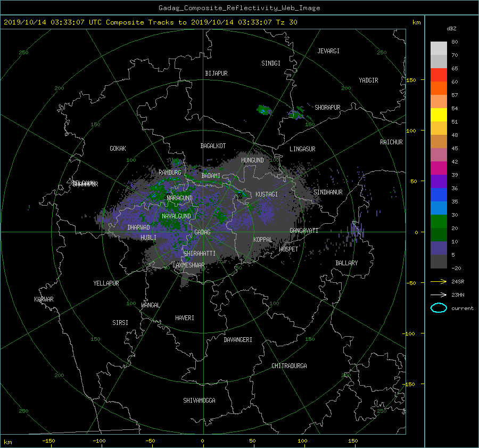Click the LINGASUR city label
Image resolution: width=479 pixels, height=448 pixels.
coord(302,149)
